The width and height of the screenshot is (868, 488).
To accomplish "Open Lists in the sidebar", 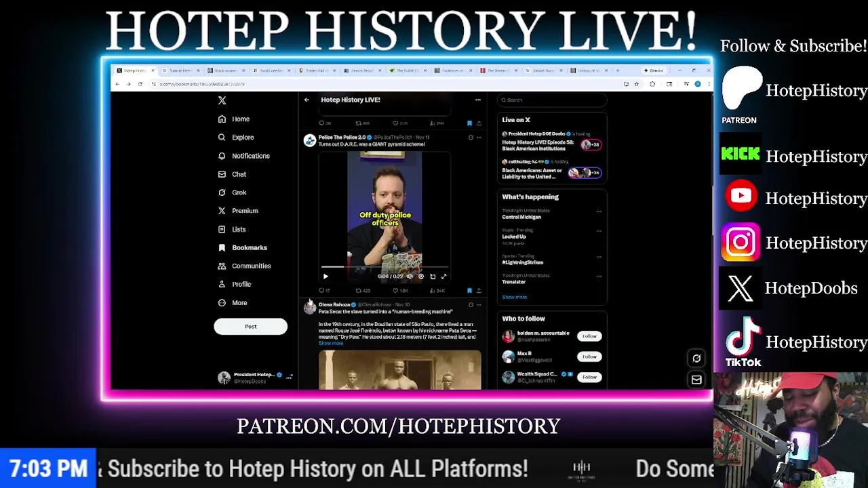I will point(232,229).
